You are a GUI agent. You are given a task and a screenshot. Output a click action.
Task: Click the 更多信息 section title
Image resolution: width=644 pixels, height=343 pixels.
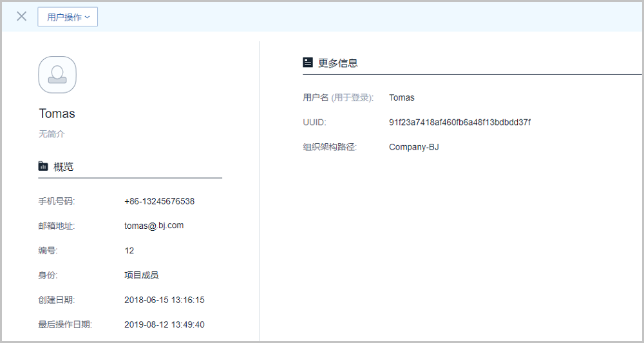[x=337, y=63]
